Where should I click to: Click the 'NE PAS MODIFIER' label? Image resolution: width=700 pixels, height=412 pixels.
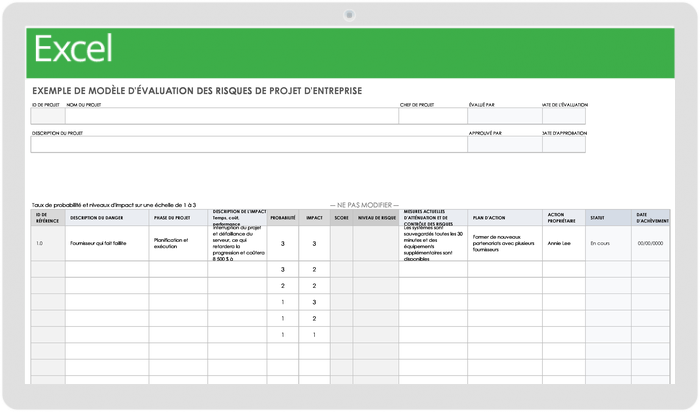click(x=364, y=205)
